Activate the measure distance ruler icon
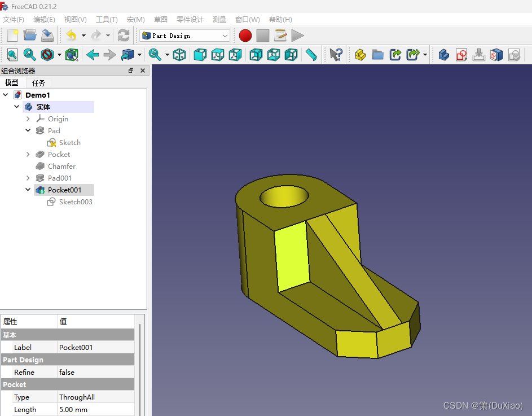532x416 pixels. click(311, 55)
